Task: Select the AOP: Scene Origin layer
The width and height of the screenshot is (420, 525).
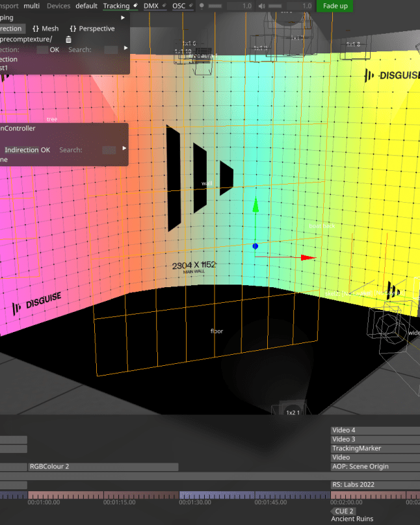Action: tap(375, 467)
